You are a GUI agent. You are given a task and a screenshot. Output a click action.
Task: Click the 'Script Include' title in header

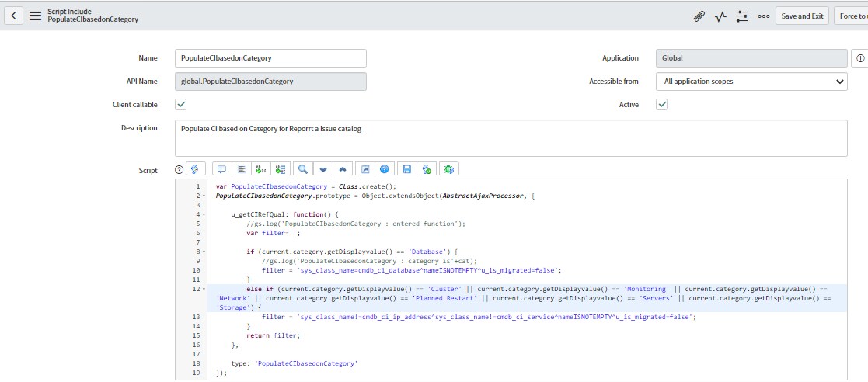70,12
